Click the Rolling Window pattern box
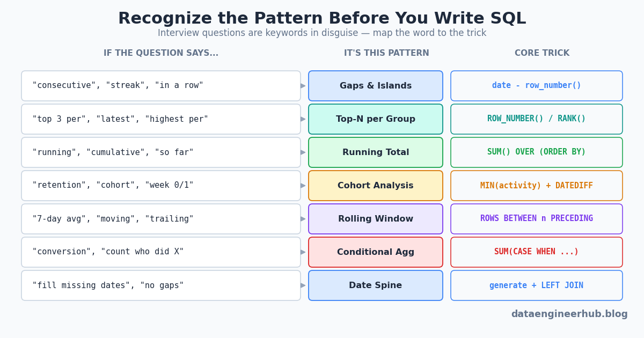The width and height of the screenshot is (644, 338). point(376,219)
